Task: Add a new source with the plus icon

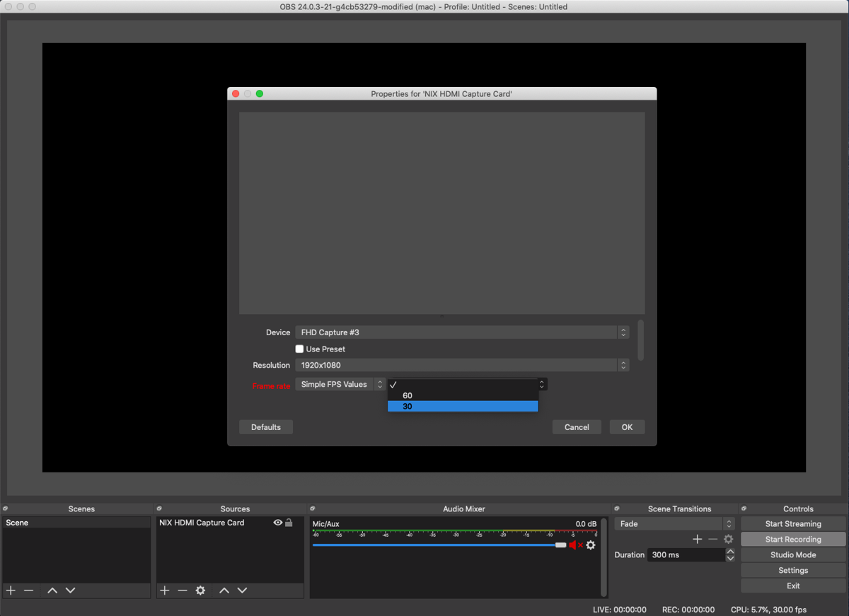Action: [164, 590]
